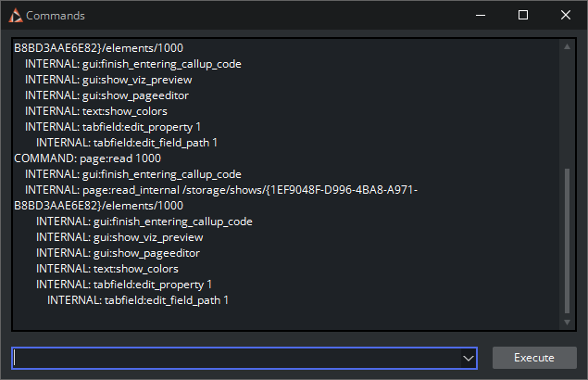
Task: Focus the command entry text field
Action: pyautogui.click(x=236, y=358)
